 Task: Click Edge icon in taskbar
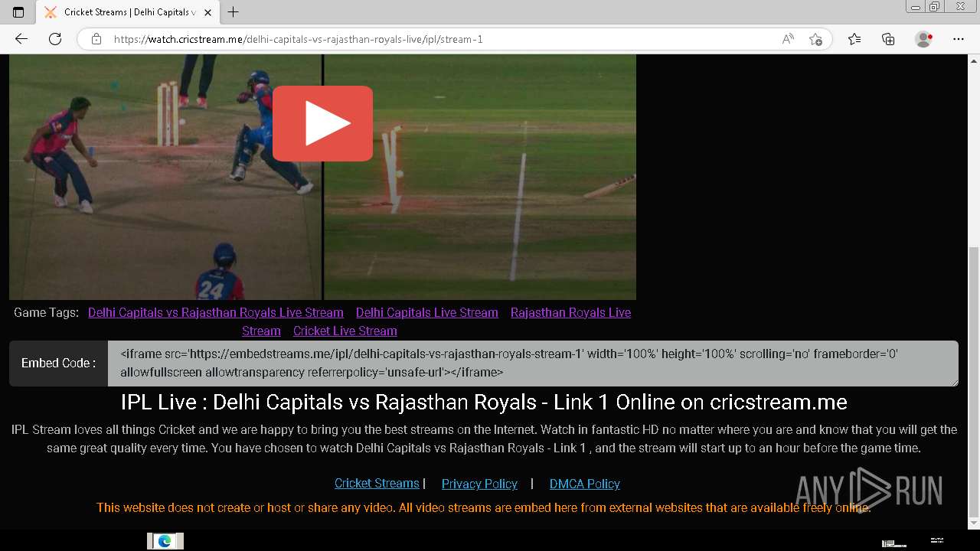(165, 541)
